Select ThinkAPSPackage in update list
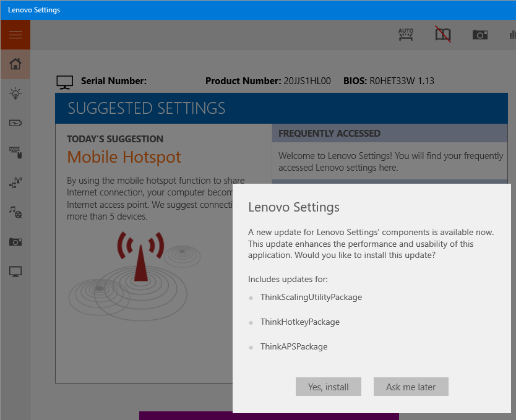516x420 pixels. point(294,346)
